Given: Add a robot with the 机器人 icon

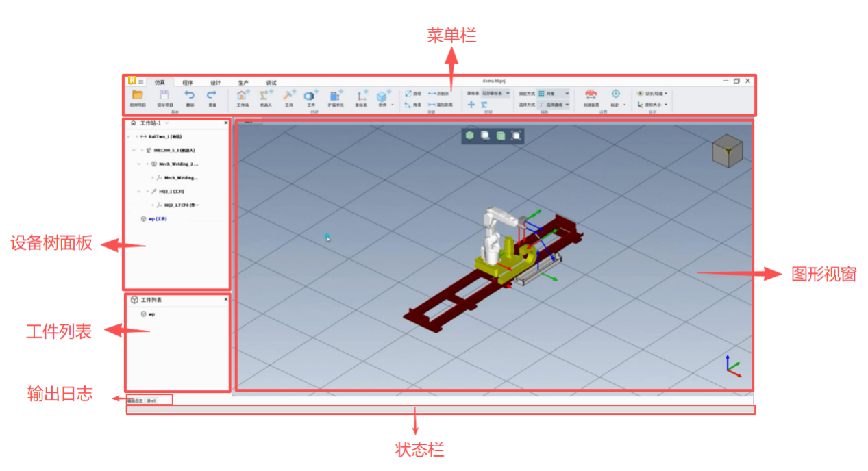Looking at the screenshot, I should [x=266, y=96].
